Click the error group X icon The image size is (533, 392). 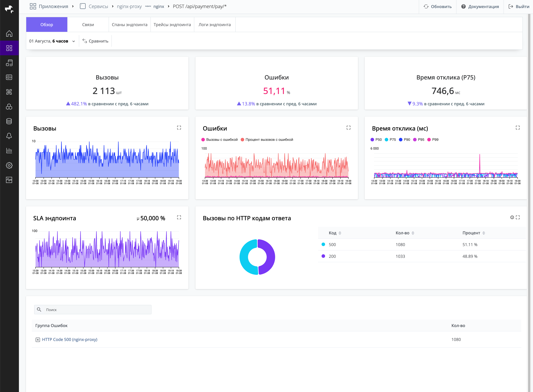point(38,340)
